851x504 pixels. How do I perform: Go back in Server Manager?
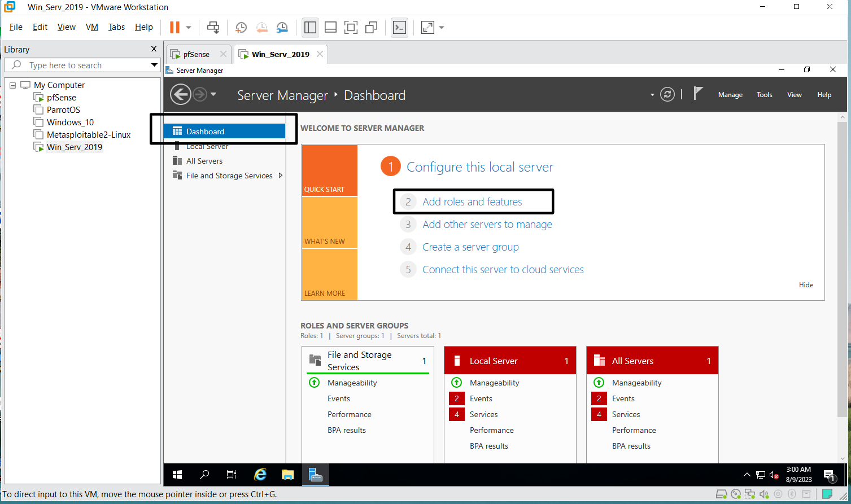point(181,94)
